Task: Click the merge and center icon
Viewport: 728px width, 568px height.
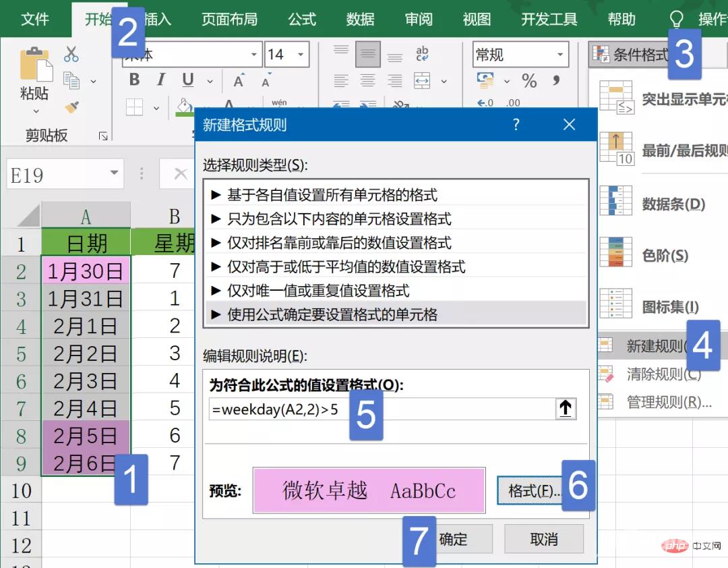Action: (422, 81)
